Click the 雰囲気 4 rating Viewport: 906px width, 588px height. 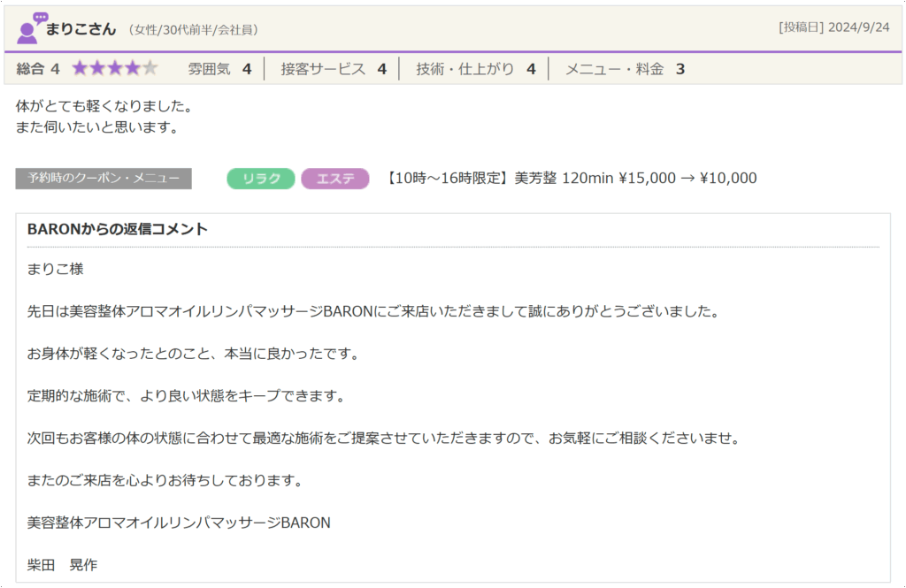point(219,69)
